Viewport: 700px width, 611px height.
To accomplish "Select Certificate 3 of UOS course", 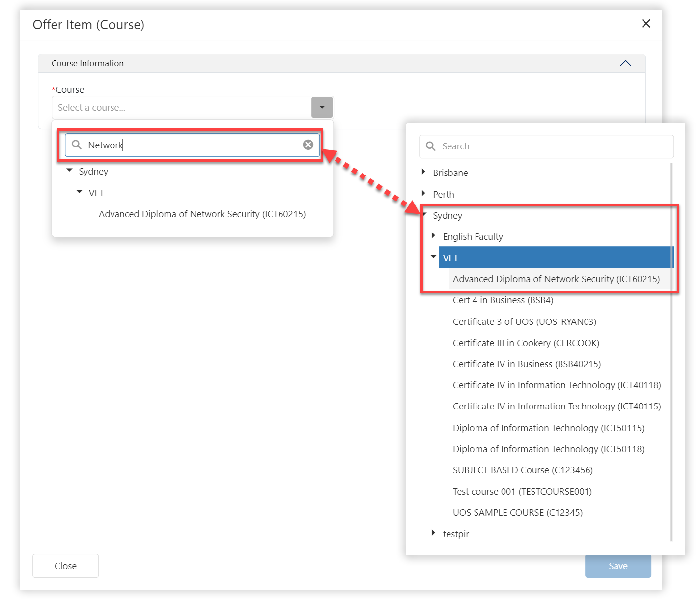I will coord(525,322).
